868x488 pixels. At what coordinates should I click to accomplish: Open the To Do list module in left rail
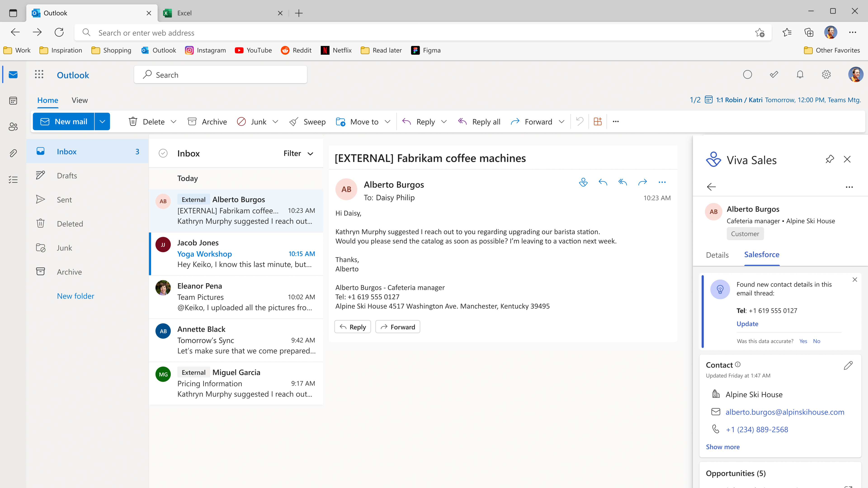(13, 180)
